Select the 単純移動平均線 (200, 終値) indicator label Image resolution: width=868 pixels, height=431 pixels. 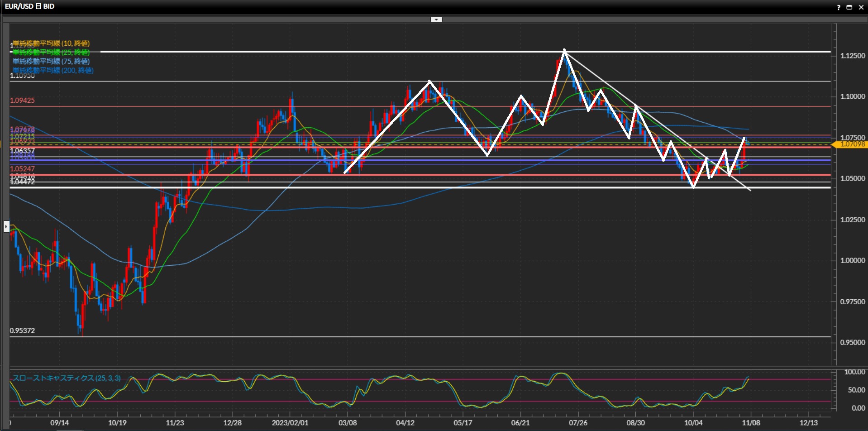53,70
